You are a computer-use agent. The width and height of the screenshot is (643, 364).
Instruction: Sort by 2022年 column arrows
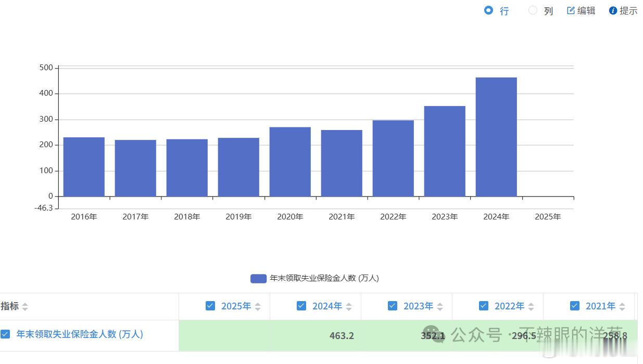pos(531,307)
